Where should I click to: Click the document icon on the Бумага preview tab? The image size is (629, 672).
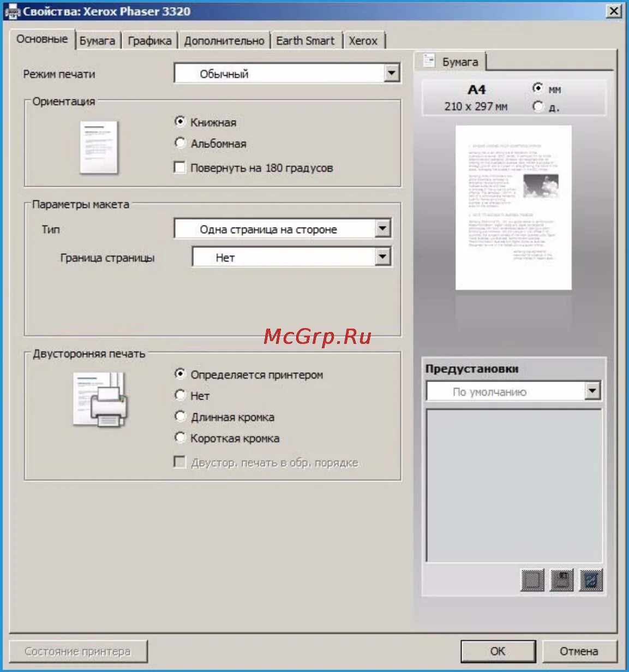(429, 61)
